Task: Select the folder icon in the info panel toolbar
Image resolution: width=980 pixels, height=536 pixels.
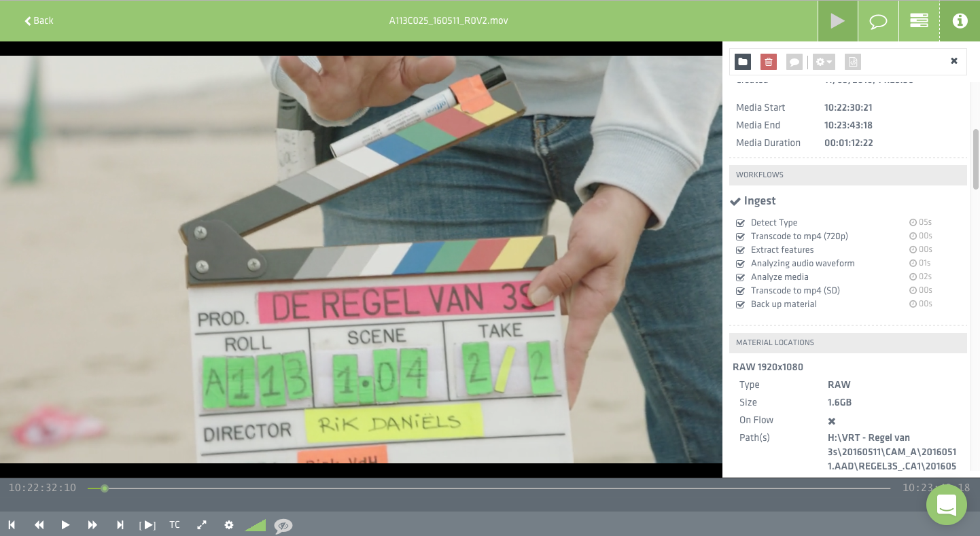Action: tap(742, 61)
